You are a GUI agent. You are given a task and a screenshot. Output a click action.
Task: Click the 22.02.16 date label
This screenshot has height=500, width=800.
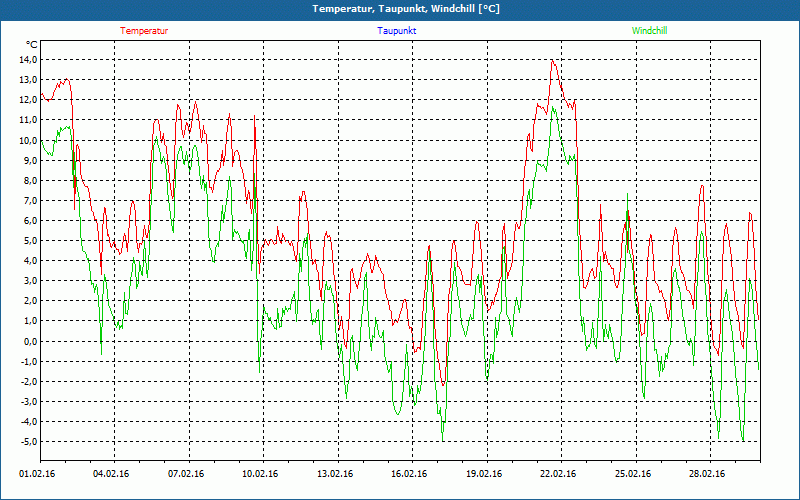click(558, 474)
